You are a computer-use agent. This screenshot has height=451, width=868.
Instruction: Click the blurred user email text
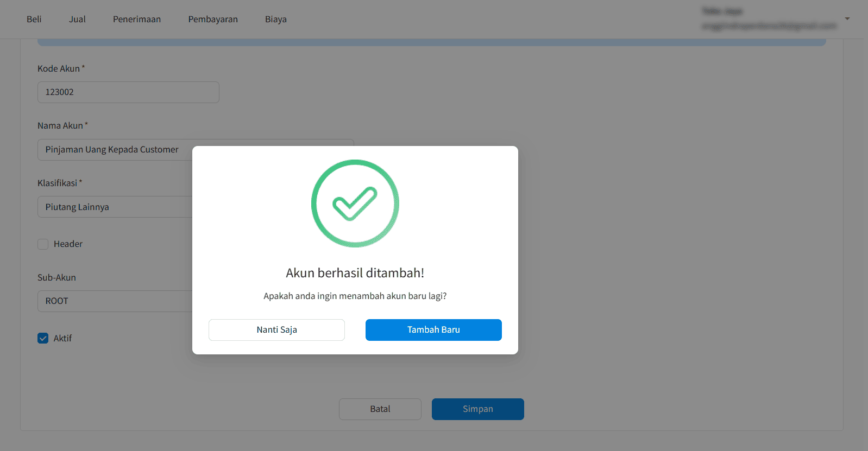pyautogui.click(x=769, y=26)
